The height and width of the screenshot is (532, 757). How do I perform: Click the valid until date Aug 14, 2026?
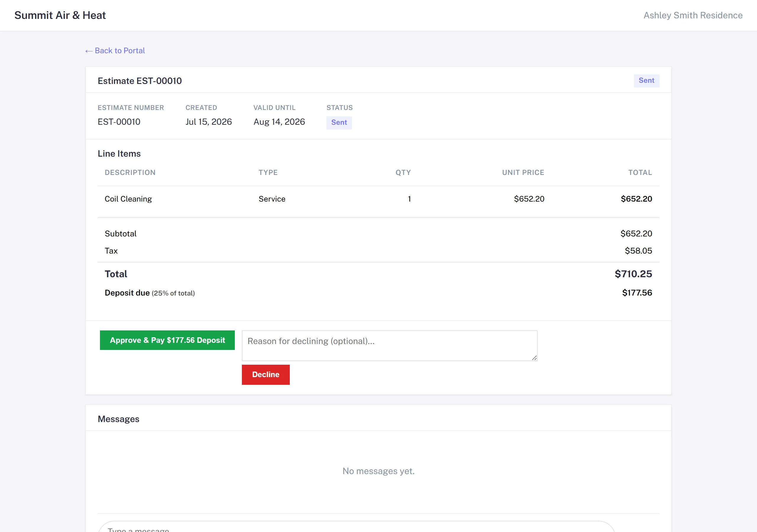(x=279, y=122)
